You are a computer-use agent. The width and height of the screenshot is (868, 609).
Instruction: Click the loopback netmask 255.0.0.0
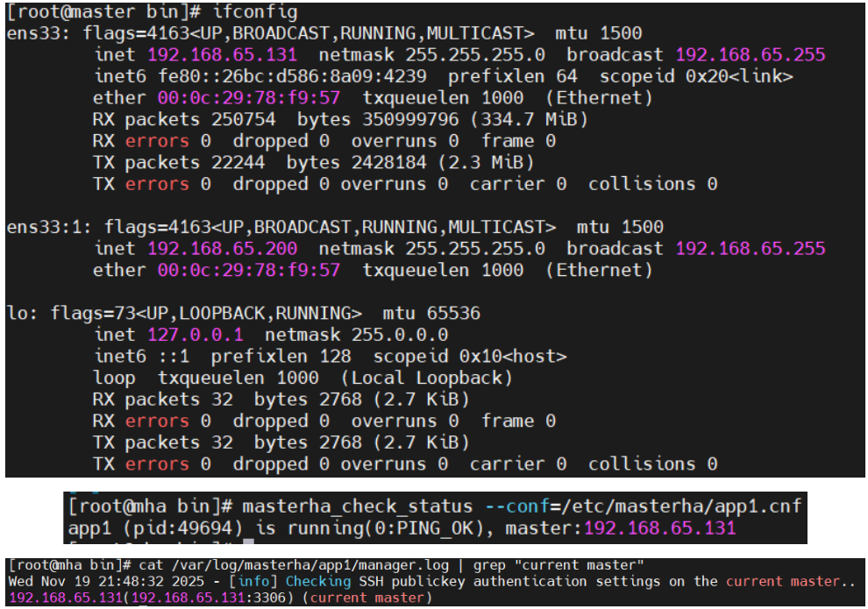400,336
